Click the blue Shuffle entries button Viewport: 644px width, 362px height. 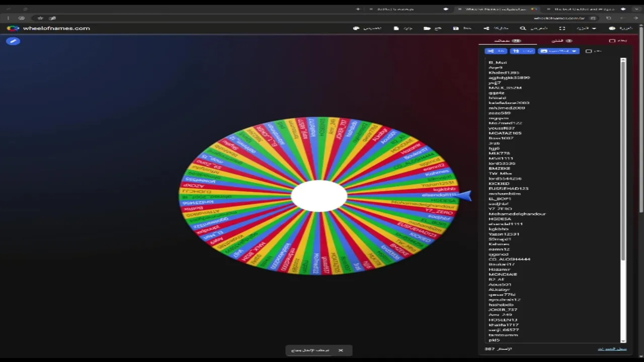point(496,51)
